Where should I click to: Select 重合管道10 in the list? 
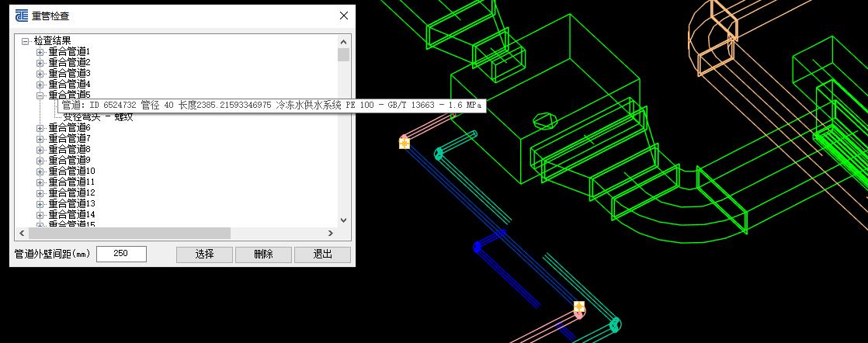71,171
